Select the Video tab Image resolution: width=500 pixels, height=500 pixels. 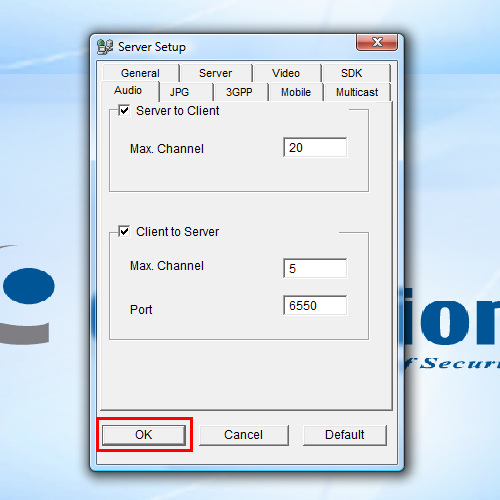coord(286,73)
